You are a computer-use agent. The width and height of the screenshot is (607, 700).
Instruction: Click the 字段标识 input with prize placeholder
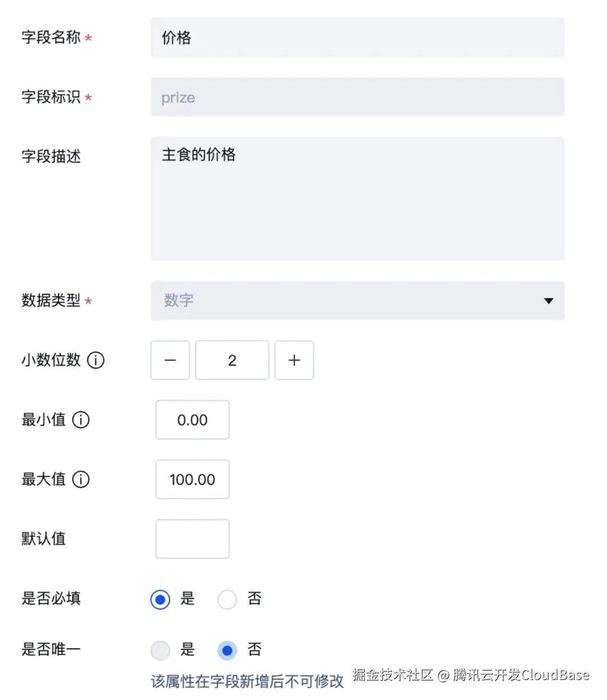tap(357, 97)
